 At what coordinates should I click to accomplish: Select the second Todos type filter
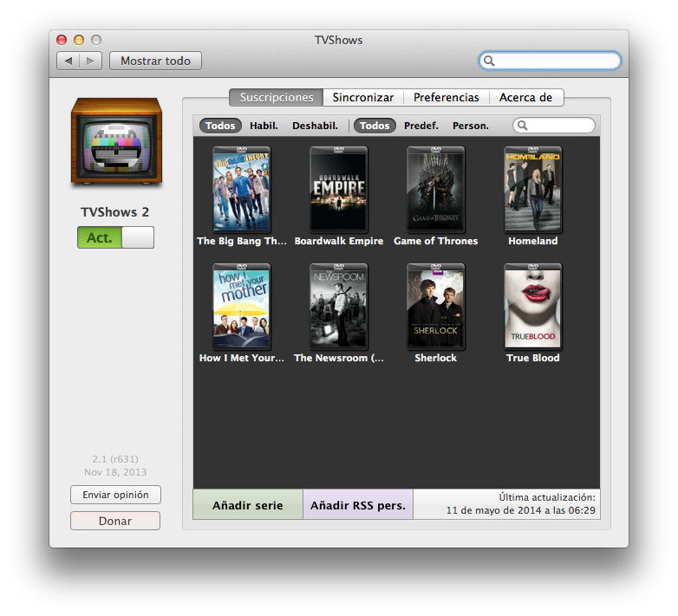(375, 126)
